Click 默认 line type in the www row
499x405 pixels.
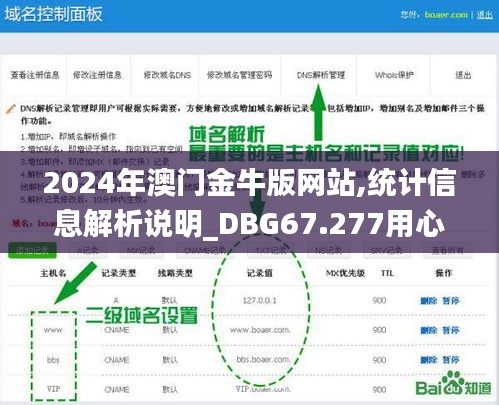[170, 330]
